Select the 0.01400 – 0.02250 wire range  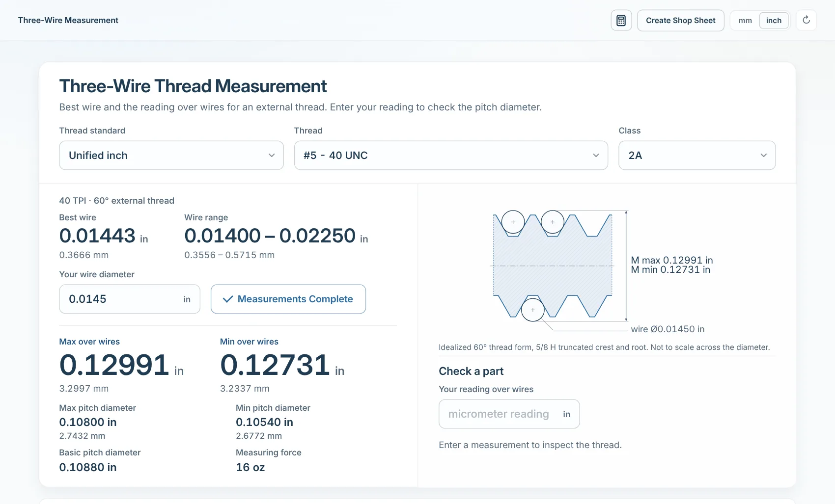[x=270, y=236]
